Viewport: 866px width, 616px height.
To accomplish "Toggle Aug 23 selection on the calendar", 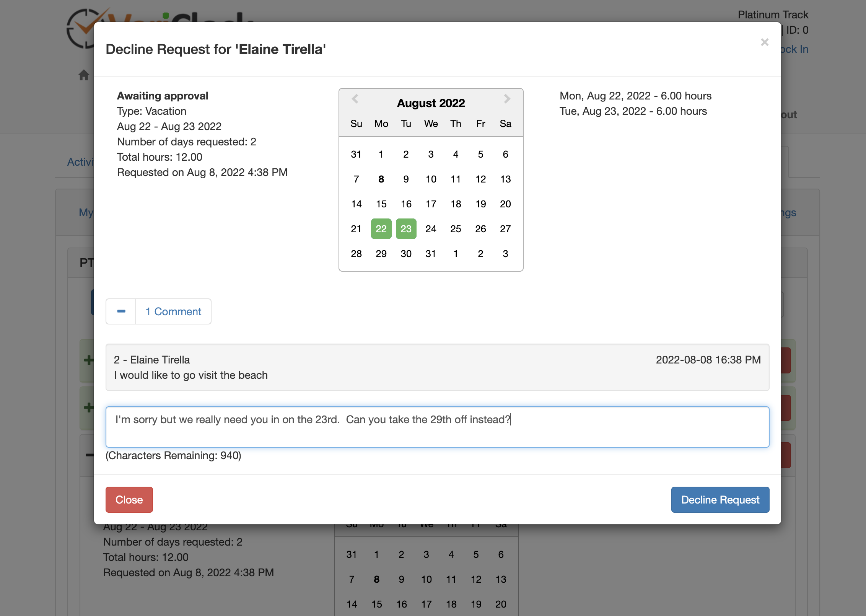I will point(406,228).
